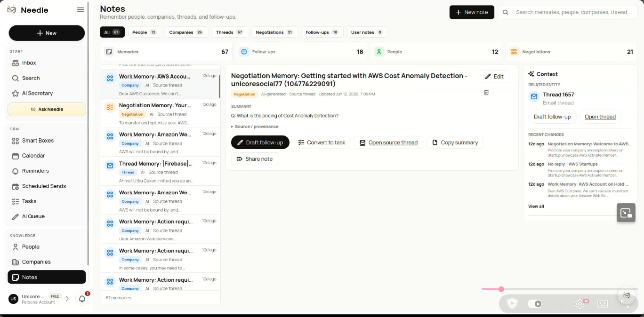The width and height of the screenshot is (644, 317).
Task: Open the Negotiations 21 stat card
Action: coord(571,52)
